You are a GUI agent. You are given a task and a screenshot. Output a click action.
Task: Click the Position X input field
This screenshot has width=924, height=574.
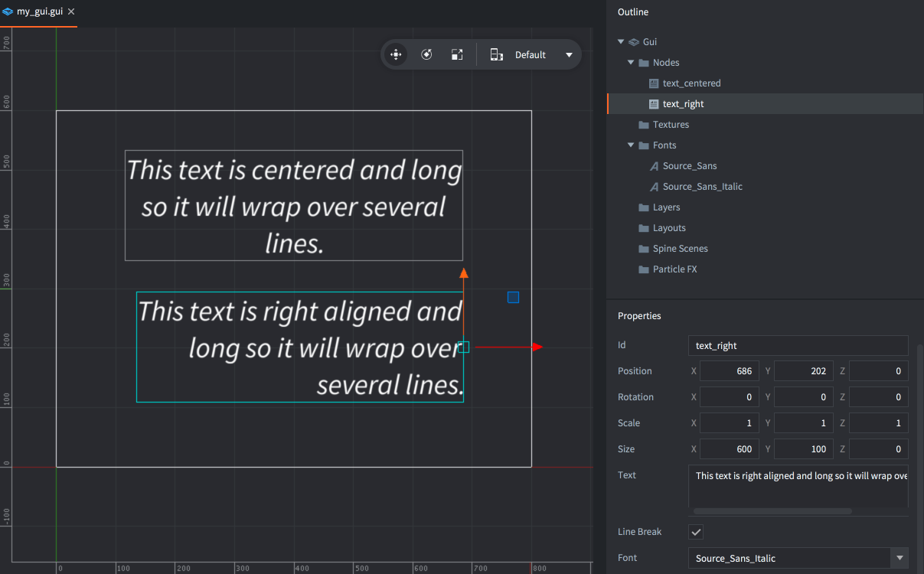[x=728, y=371]
